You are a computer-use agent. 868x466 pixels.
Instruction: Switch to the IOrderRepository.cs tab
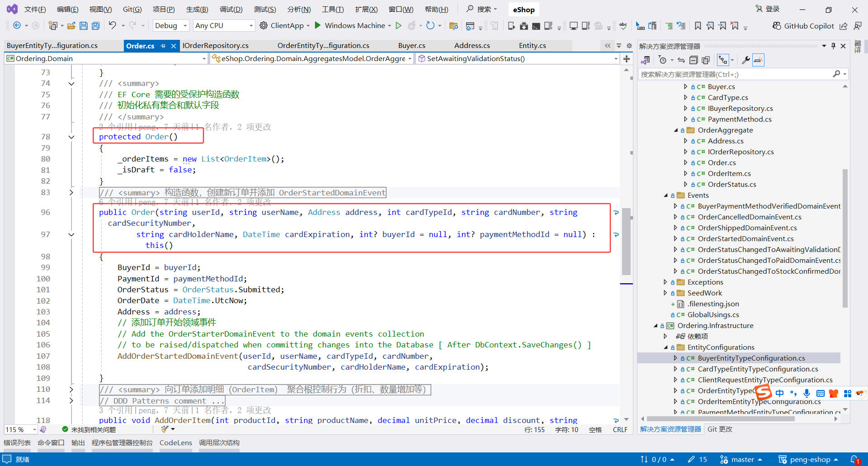pos(216,46)
